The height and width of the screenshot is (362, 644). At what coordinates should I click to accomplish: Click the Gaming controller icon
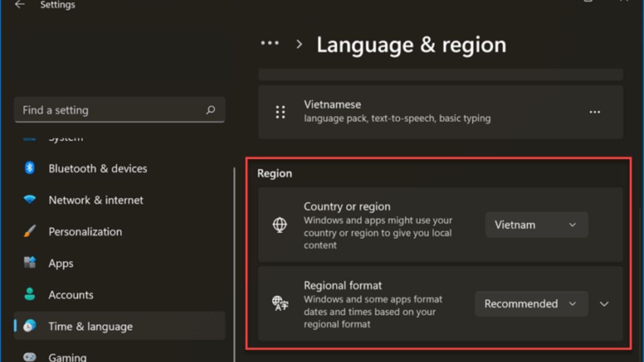click(x=30, y=357)
